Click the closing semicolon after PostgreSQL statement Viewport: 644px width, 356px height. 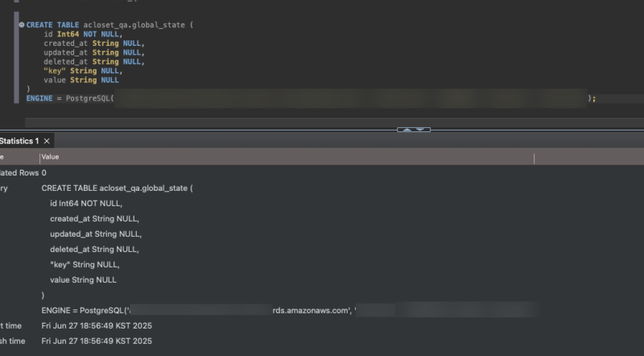594,98
